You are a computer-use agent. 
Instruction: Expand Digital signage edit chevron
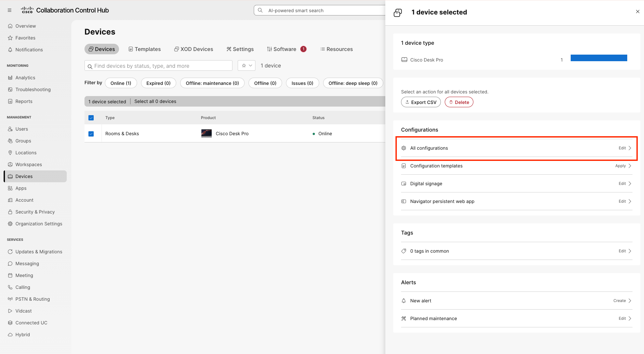click(x=630, y=184)
